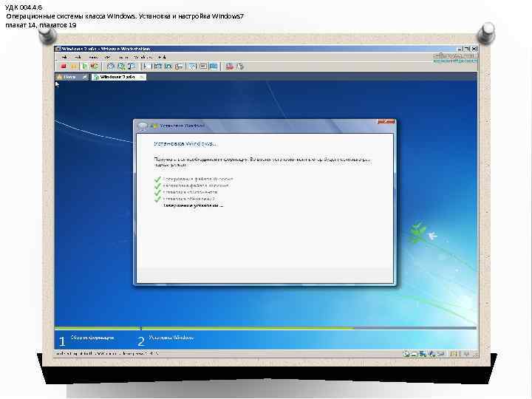Click the back arrow in the setup dialog

(143, 126)
